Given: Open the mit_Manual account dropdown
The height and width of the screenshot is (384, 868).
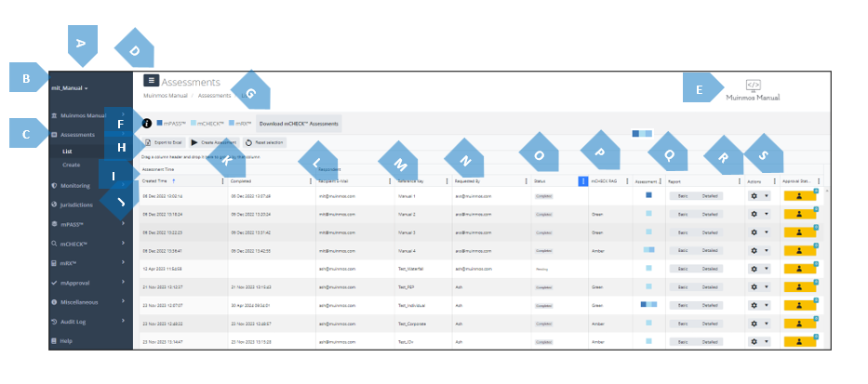Looking at the screenshot, I should click(x=70, y=88).
